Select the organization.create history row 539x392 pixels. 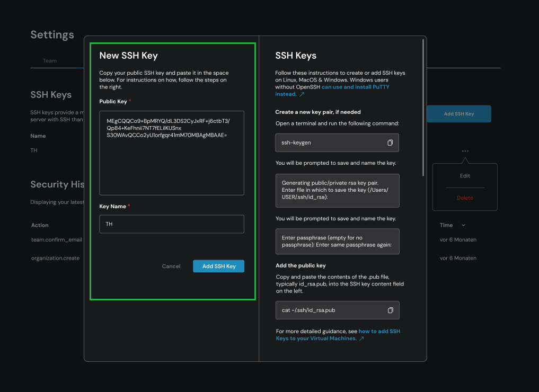(x=55, y=259)
